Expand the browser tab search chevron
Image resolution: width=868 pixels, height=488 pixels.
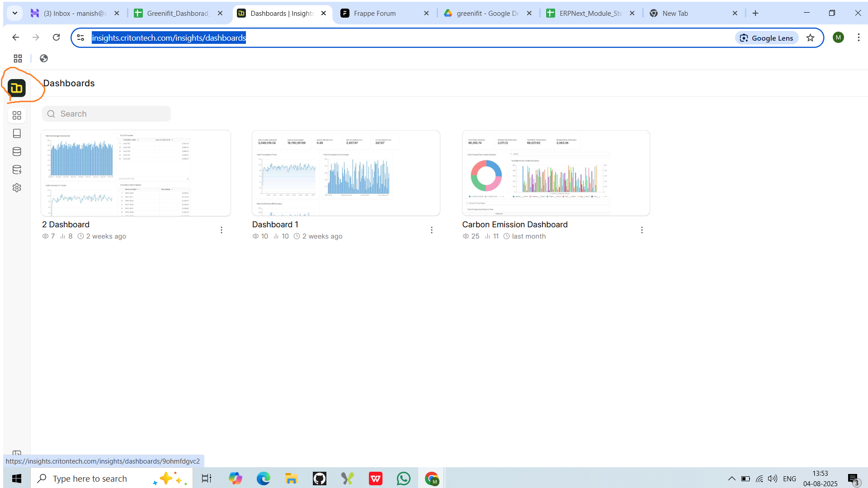click(15, 13)
